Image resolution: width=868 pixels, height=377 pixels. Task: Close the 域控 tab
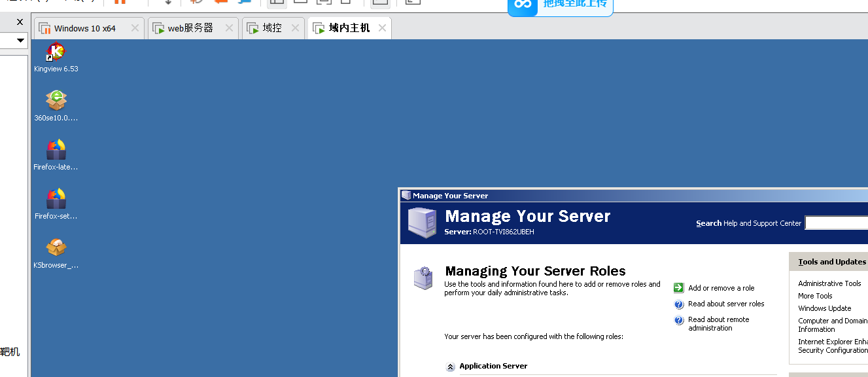click(x=295, y=28)
